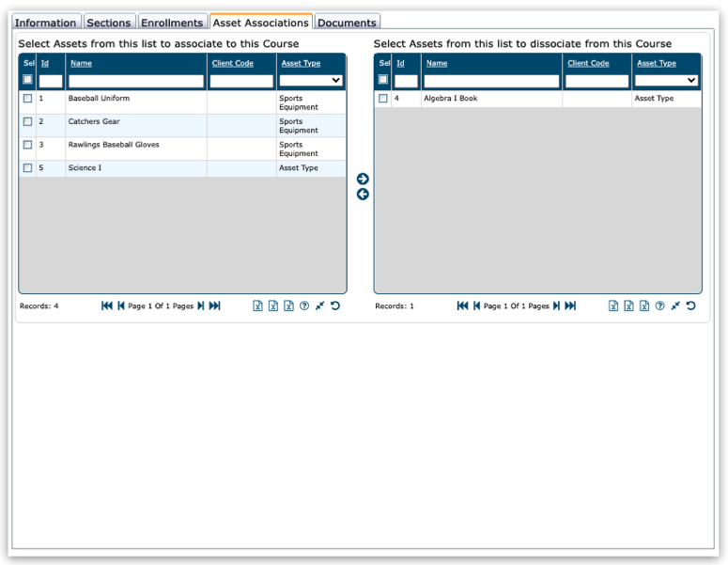
Task: Sort left grid by Name column header
Action: pos(81,63)
